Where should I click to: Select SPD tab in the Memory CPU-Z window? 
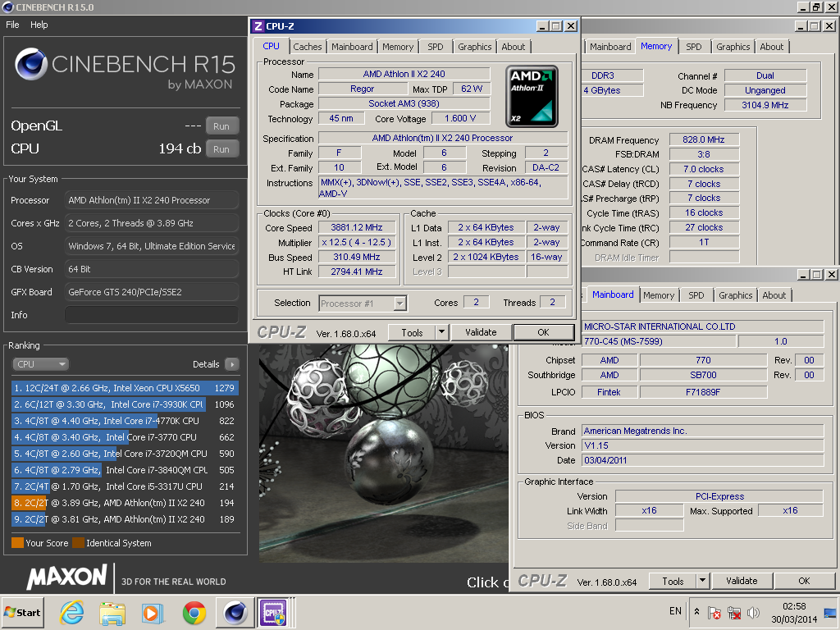[694, 47]
